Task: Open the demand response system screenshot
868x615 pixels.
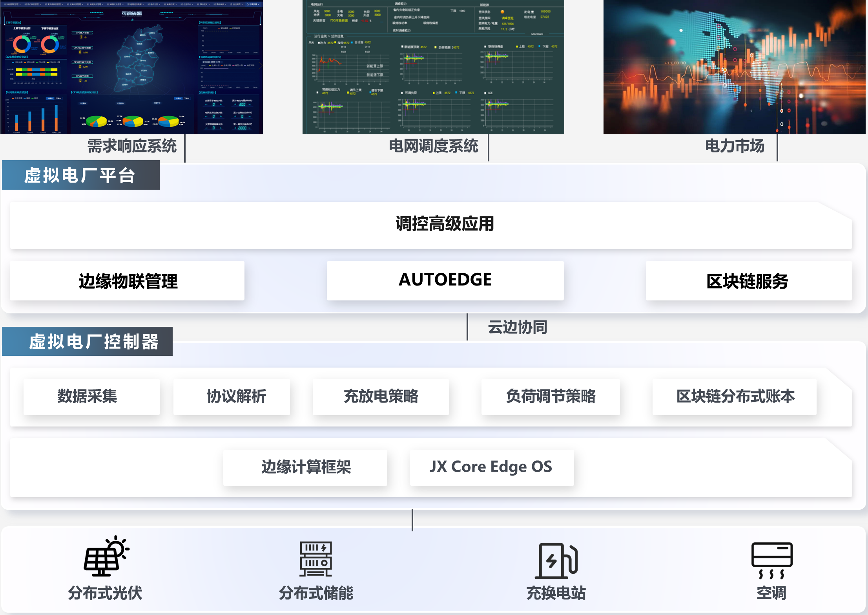Action: coord(131,67)
